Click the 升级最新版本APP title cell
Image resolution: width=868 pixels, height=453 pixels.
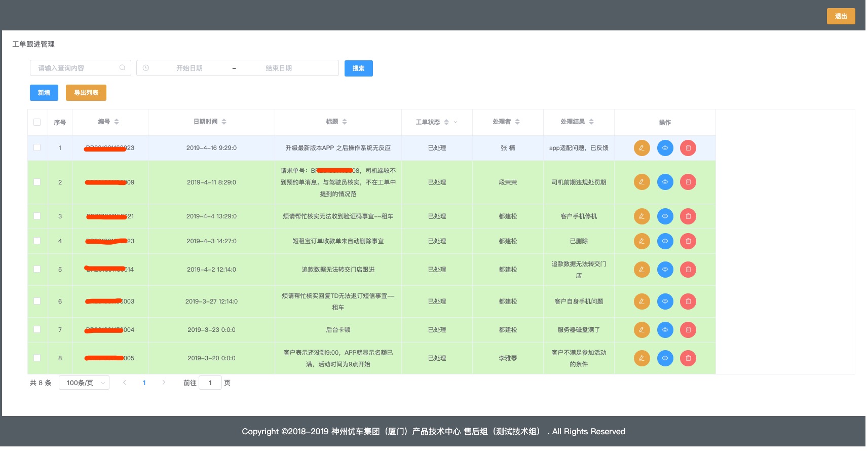point(338,148)
